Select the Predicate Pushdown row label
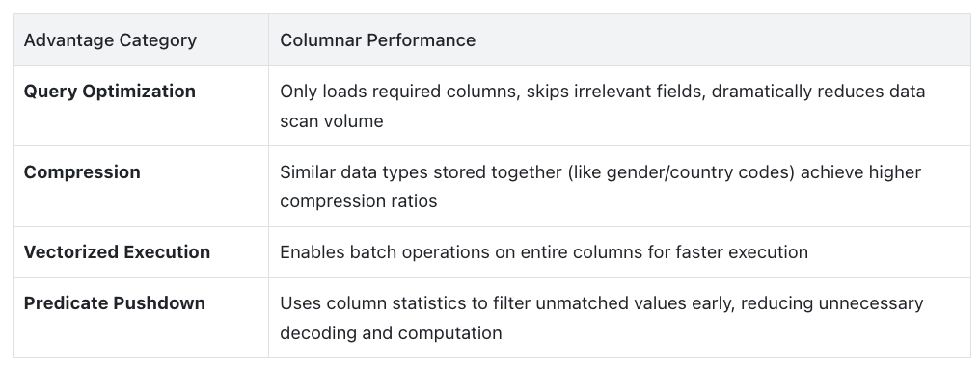980x368 pixels. click(115, 303)
